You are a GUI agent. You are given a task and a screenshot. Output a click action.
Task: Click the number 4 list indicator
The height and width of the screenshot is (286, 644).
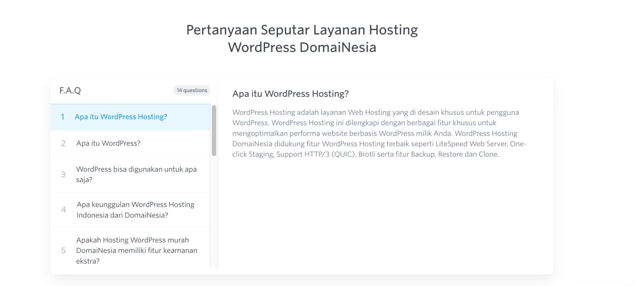click(x=63, y=210)
